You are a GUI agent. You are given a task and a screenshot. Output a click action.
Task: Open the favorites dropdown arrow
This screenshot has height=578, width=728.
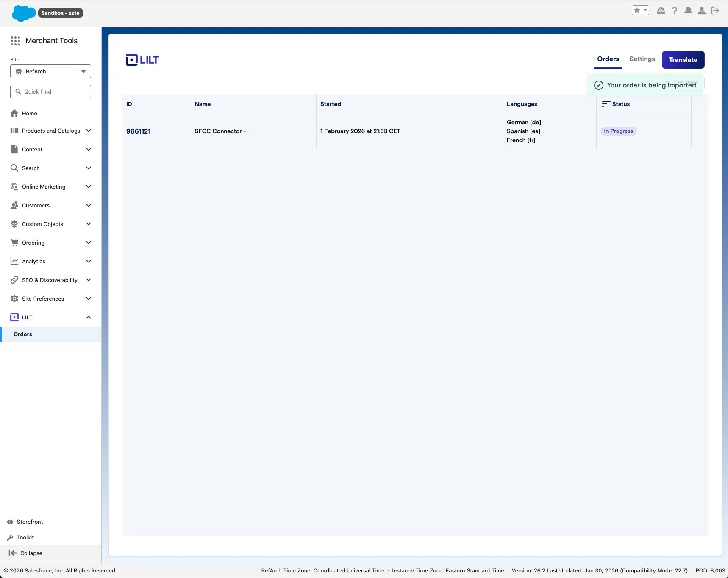click(x=645, y=11)
